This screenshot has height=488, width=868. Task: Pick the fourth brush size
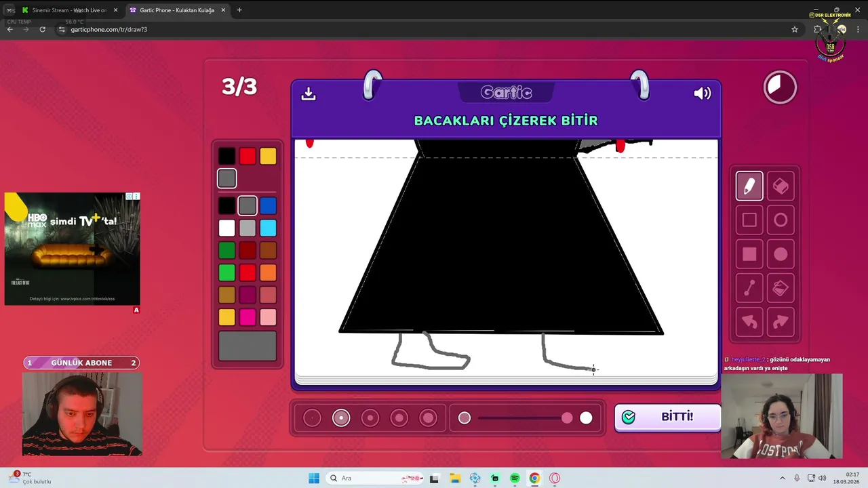pos(399,418)
